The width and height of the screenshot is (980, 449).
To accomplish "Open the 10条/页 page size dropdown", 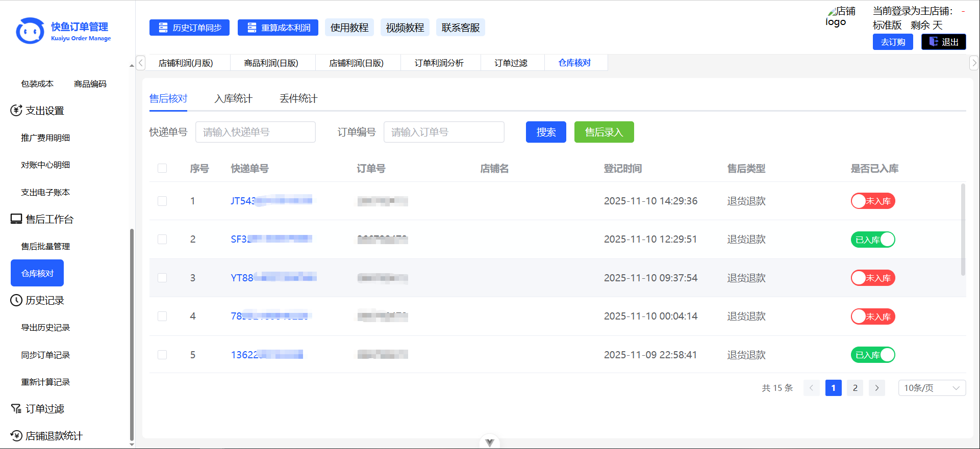I will (932, 388).
